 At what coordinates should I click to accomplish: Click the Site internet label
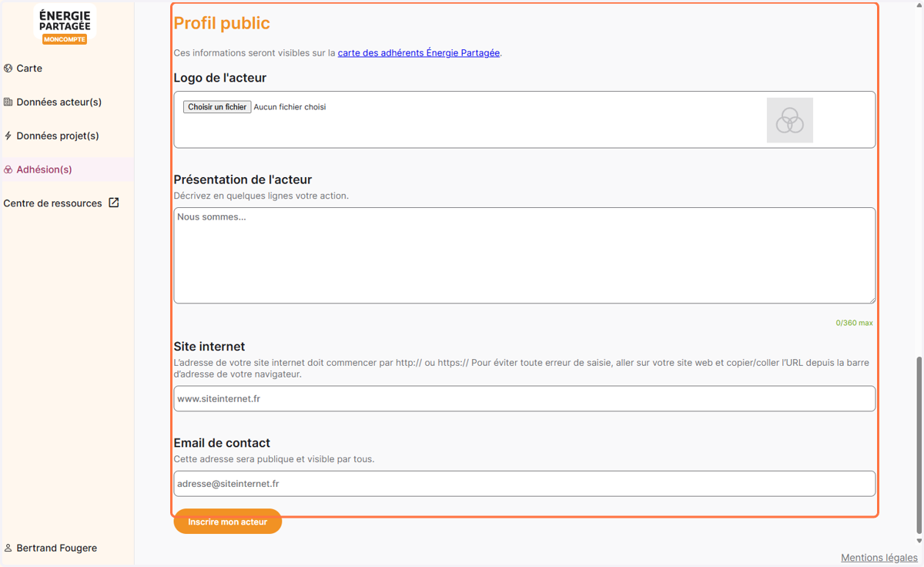point(209,347)
